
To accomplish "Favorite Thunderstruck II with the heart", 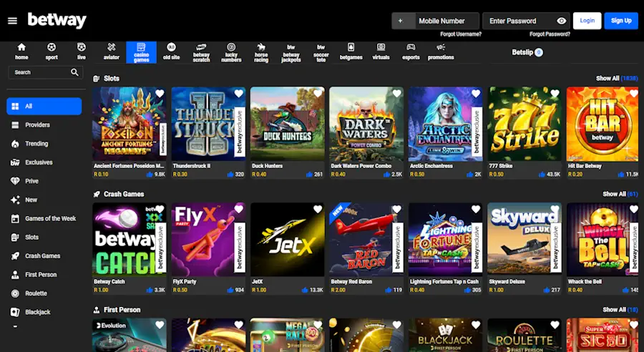I will [x=238, y=94].
